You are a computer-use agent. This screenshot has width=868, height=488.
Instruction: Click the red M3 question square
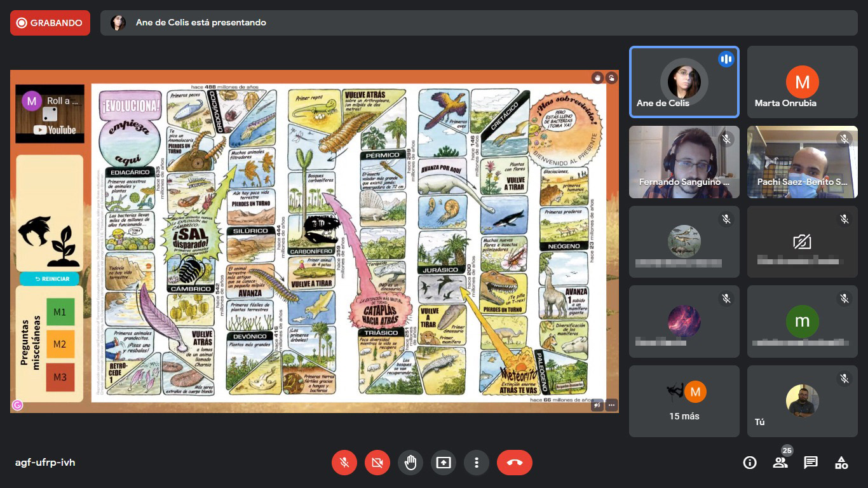point(60,377)
